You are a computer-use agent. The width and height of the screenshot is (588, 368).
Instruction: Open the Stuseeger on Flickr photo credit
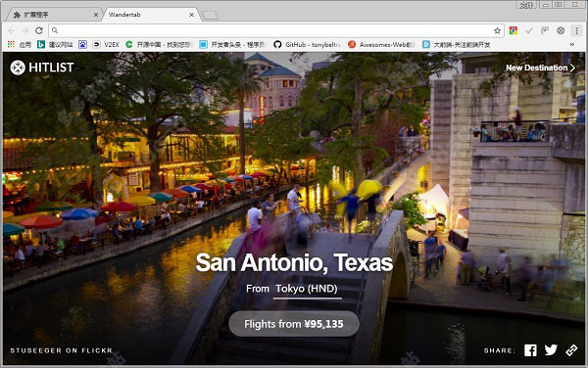[x=61, y=350]
